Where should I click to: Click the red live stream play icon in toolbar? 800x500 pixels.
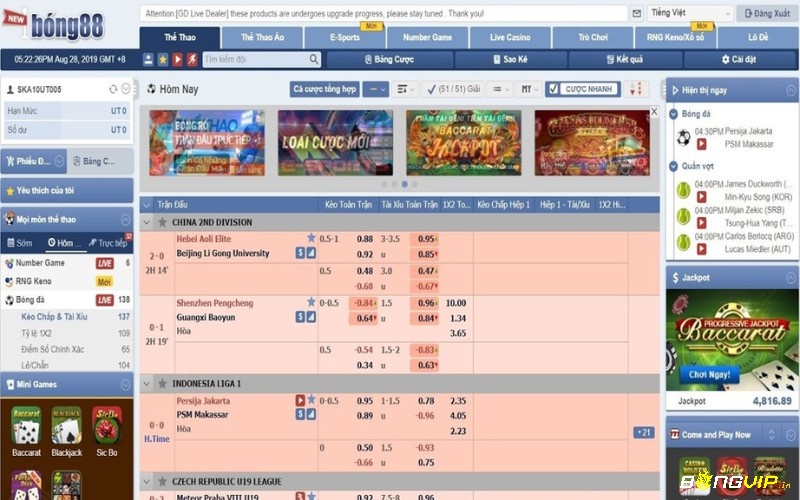tap(178, 60)
